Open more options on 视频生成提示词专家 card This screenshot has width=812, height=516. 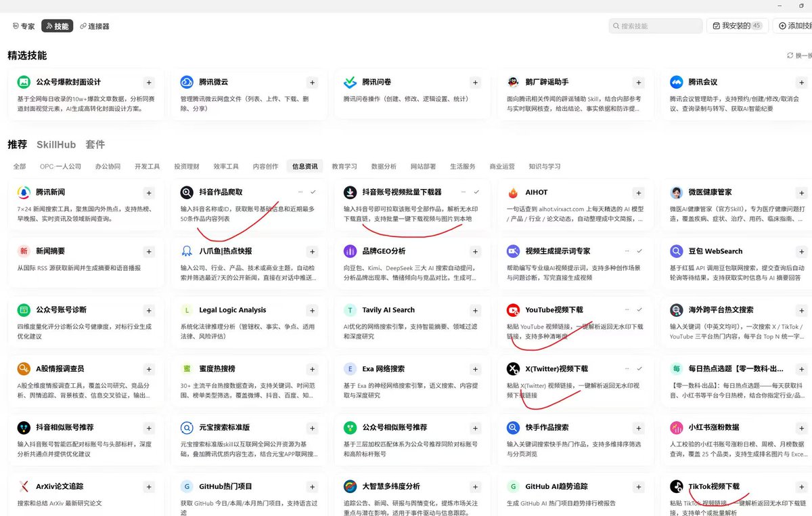coord(627,251)
